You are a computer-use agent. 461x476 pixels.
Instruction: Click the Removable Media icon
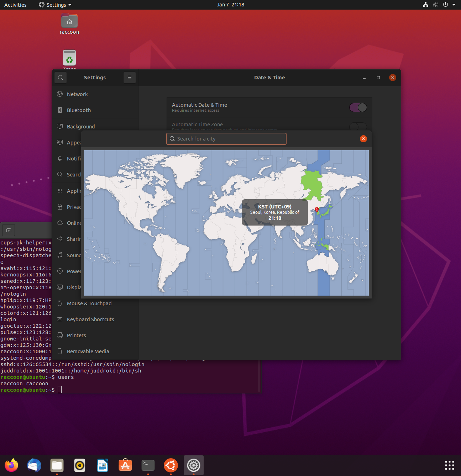click(60, 351)
